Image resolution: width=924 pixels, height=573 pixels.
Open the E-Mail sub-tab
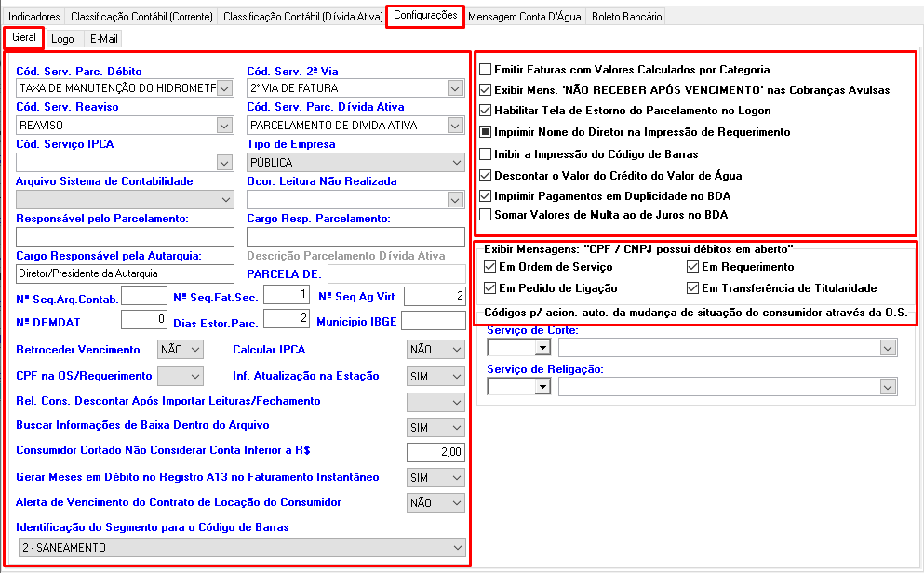[103, 39]
